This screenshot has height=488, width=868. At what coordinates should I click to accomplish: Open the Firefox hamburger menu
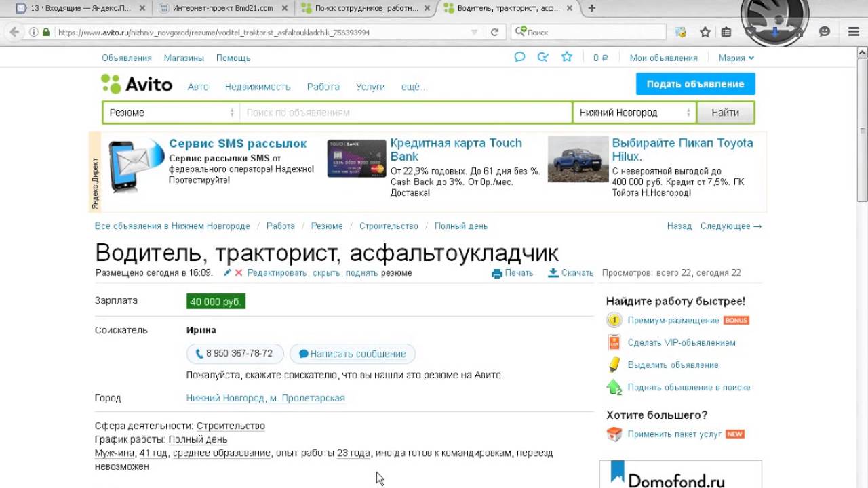(x=854, y=32)
